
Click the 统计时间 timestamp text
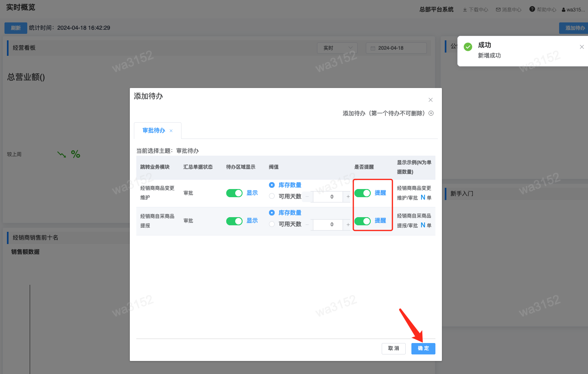(x=70, y=28)
